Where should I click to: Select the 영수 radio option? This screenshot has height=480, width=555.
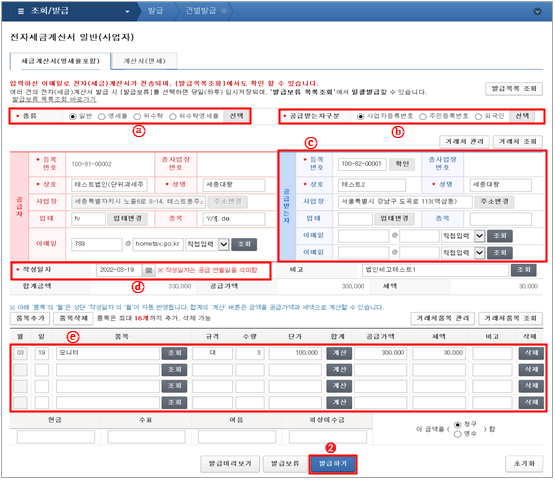(x=458, y=434)
